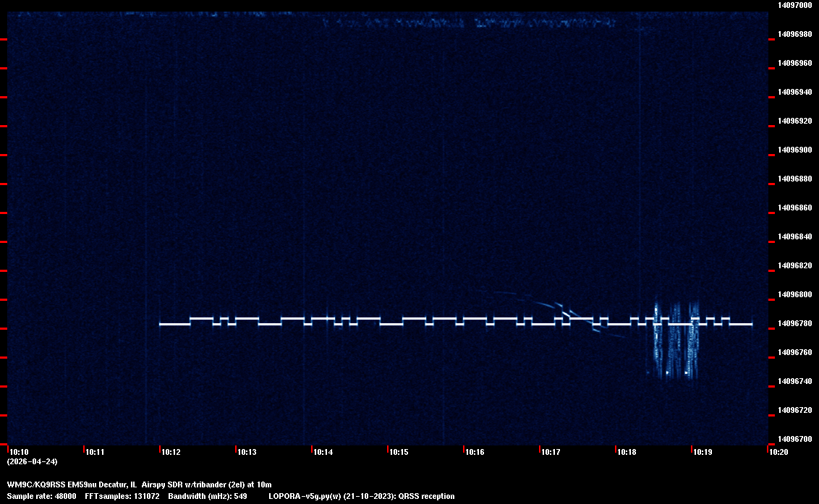Select the 14096700 frequency label
Image resolution: width=819 pixels, height=504 pixels.
point(794,439)
